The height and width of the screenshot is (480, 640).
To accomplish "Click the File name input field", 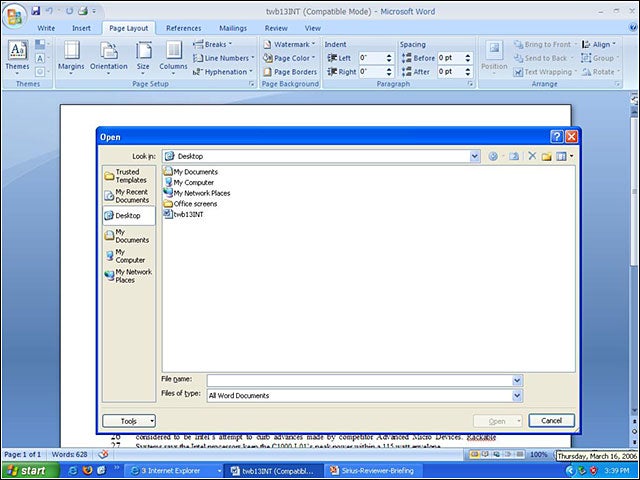I will 360,380.
